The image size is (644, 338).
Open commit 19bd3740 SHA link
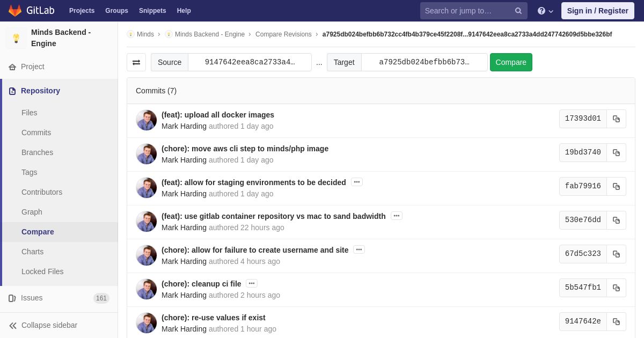583,153
